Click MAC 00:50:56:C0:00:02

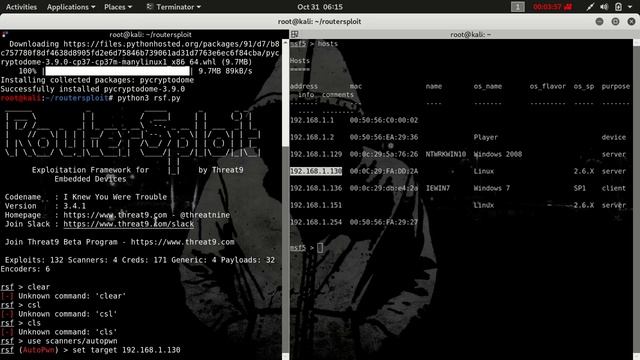click(384, 120)
